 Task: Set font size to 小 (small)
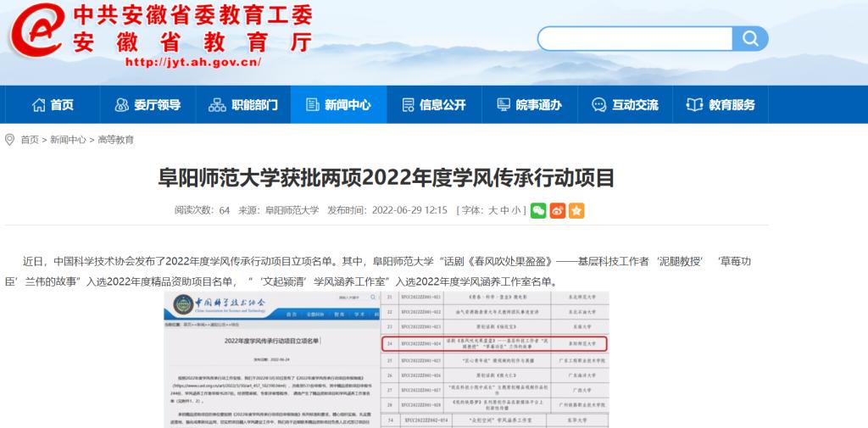point(516,210)
